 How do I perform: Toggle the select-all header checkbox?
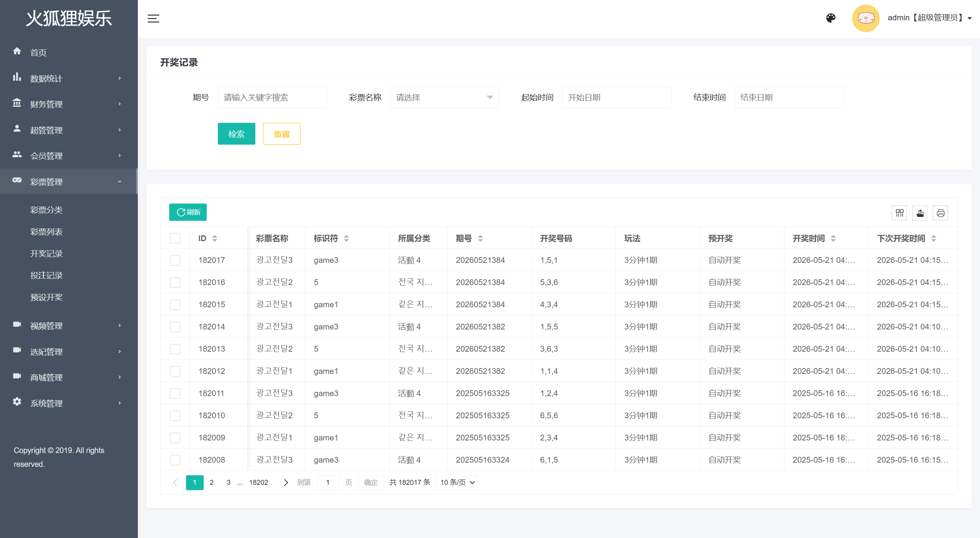pos(175,238)
